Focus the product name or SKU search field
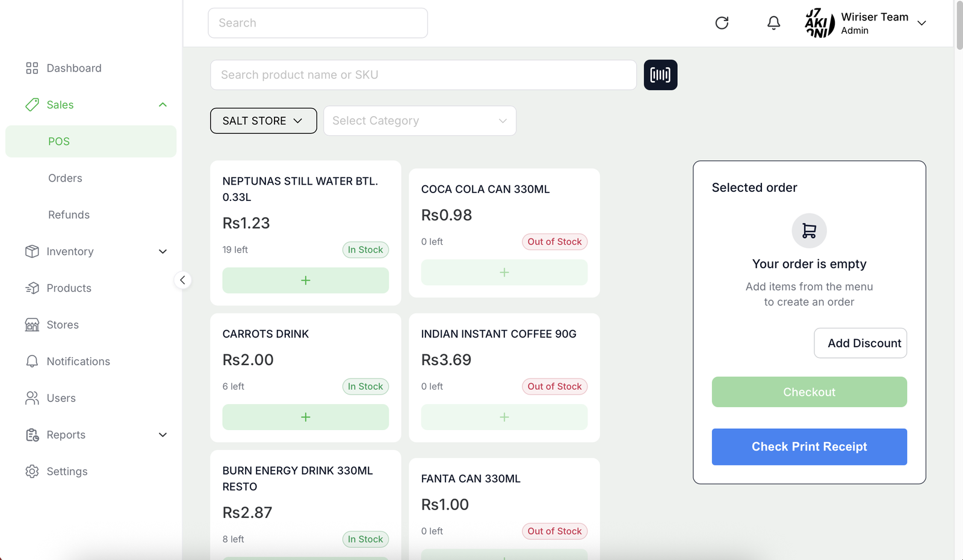The width and height of the screenshot is (963, 560). 423,75
